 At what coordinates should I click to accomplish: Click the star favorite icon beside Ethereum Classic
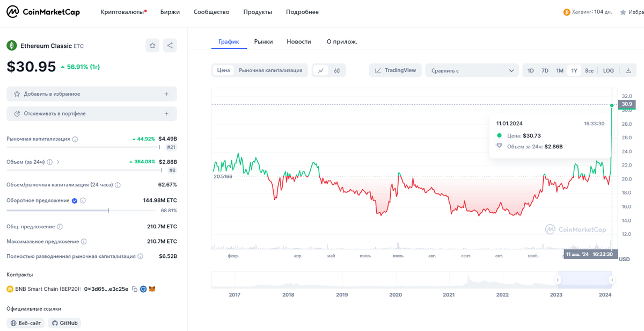pyautogui.click(x=152, y=46)
